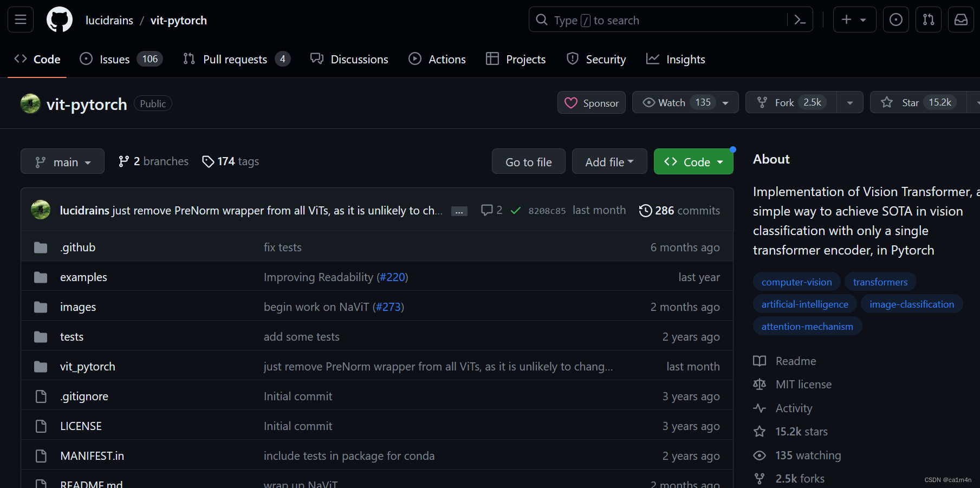This screenshot has height=488, width=980.
Task: View the 286 commits history
Action: click(679, 210)
